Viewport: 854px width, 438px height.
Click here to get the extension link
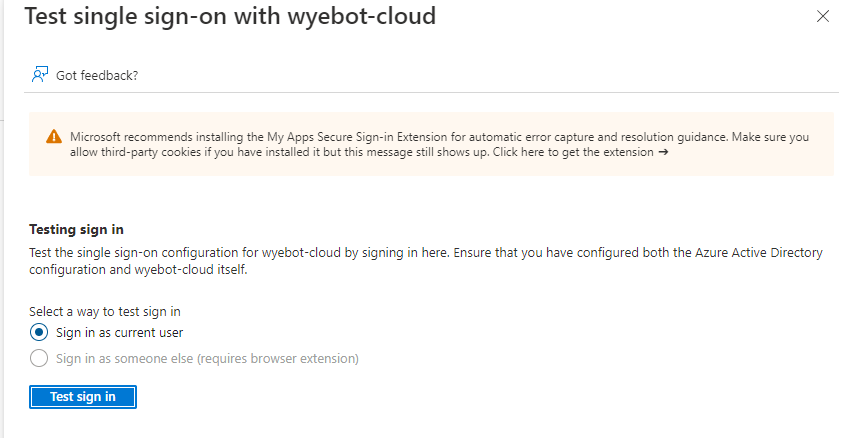pyautogui.click(x=573, y=152)
